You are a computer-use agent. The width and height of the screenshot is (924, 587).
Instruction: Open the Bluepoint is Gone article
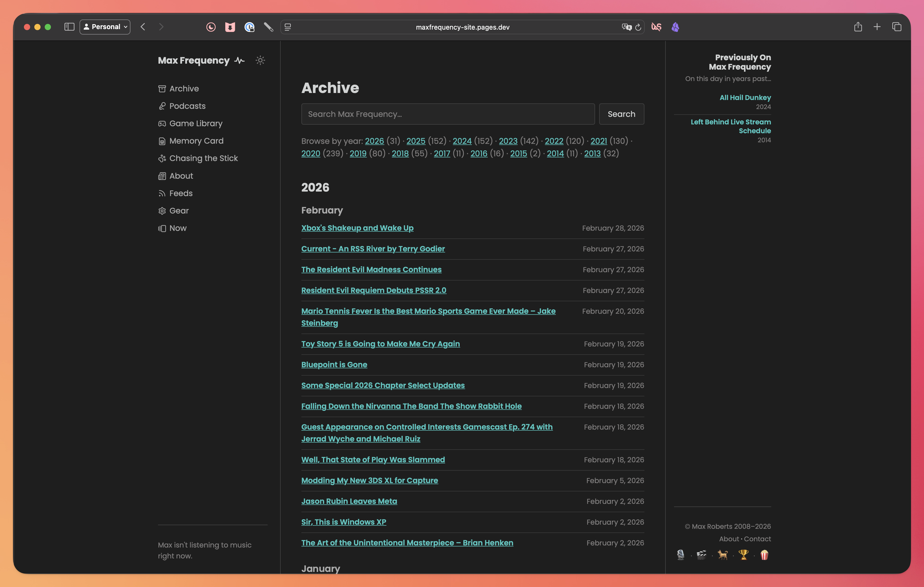coord(334,364)
